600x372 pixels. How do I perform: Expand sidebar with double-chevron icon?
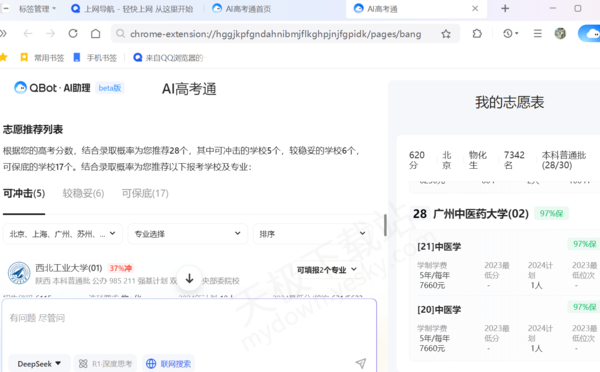[x=3, y=34]
